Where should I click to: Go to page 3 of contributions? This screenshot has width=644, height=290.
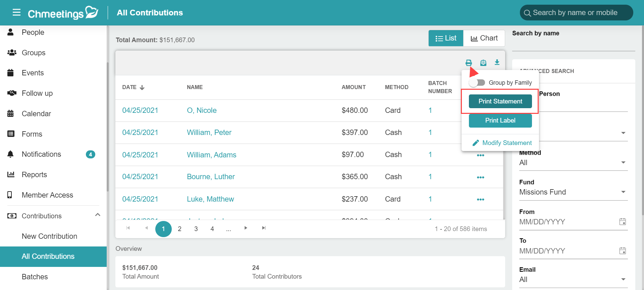(x=196, y=229)
